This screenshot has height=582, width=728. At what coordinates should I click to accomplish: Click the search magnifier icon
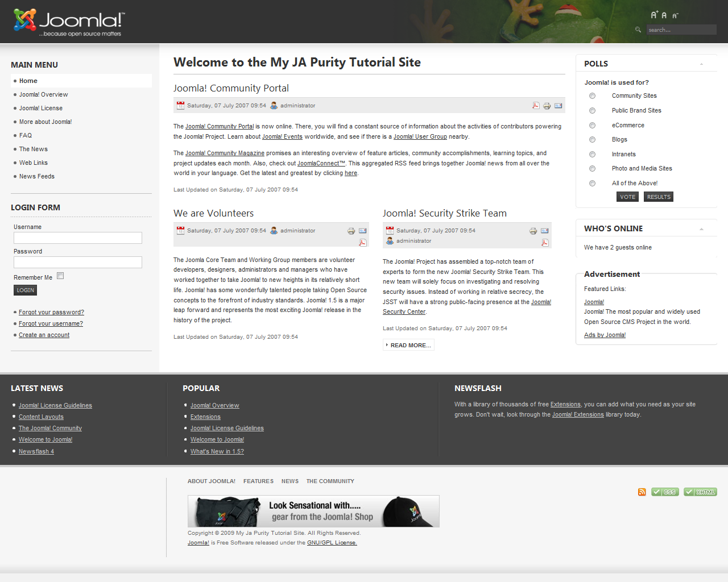pos(638,30)
